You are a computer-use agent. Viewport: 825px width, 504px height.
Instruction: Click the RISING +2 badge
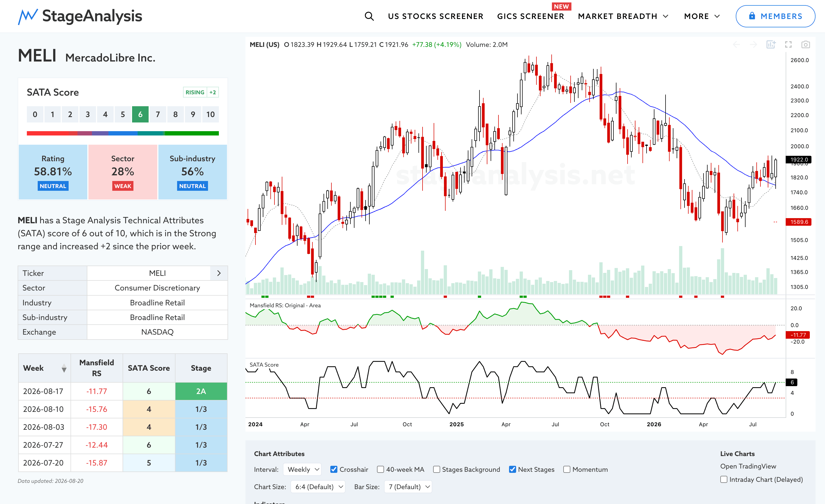tap(201, 92)
